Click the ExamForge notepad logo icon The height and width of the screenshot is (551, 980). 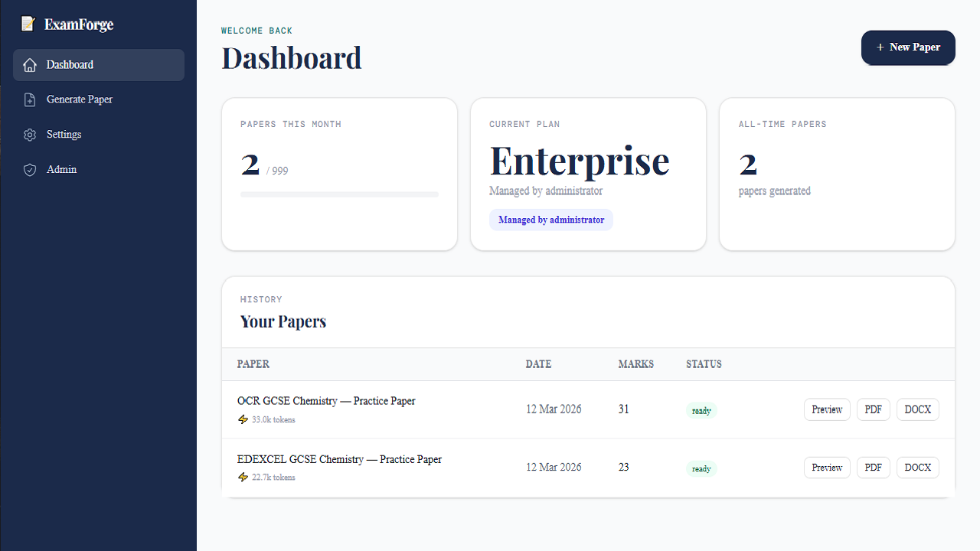[x=28, y=24]
